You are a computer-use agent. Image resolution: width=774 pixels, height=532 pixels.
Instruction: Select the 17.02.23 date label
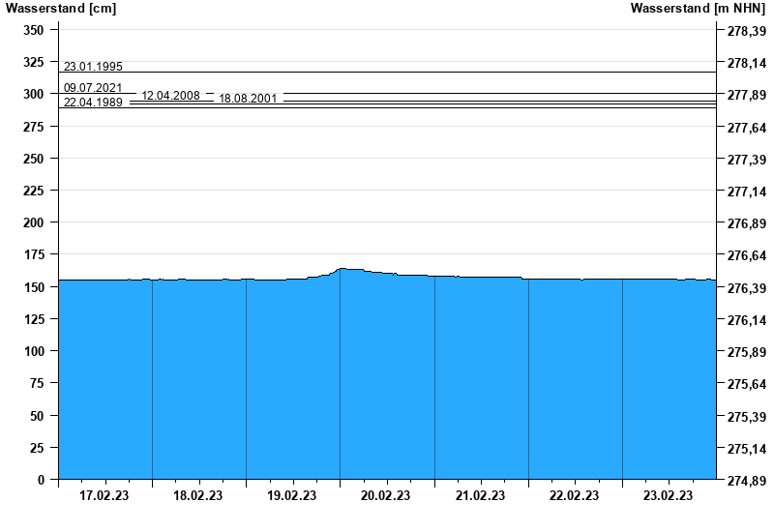[104, 496]
